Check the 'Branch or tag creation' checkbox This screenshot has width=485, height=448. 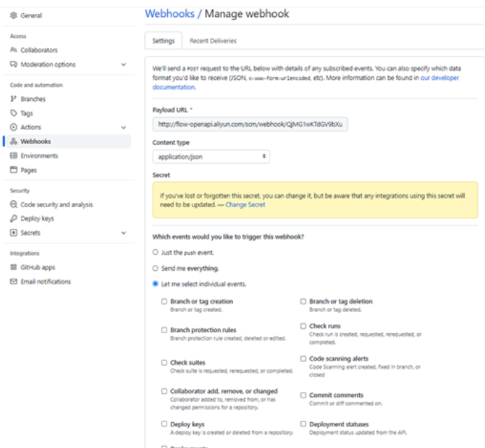[x=164, y=301]
